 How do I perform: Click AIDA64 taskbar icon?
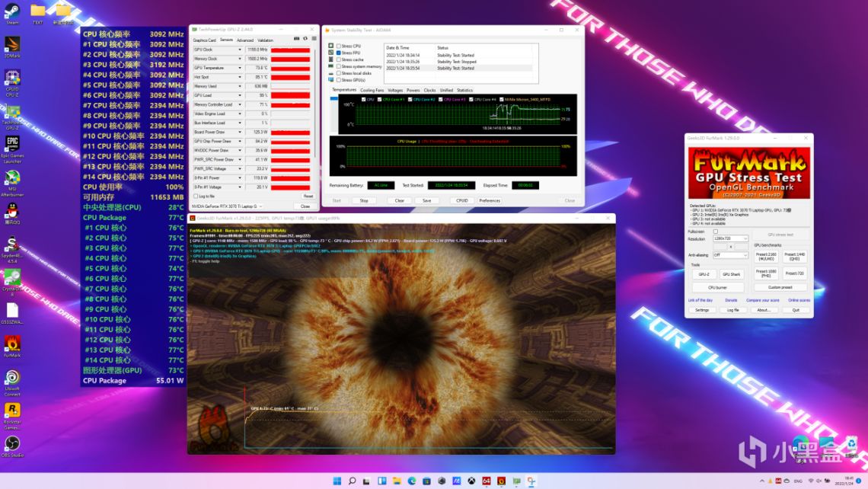pos(487,481)
